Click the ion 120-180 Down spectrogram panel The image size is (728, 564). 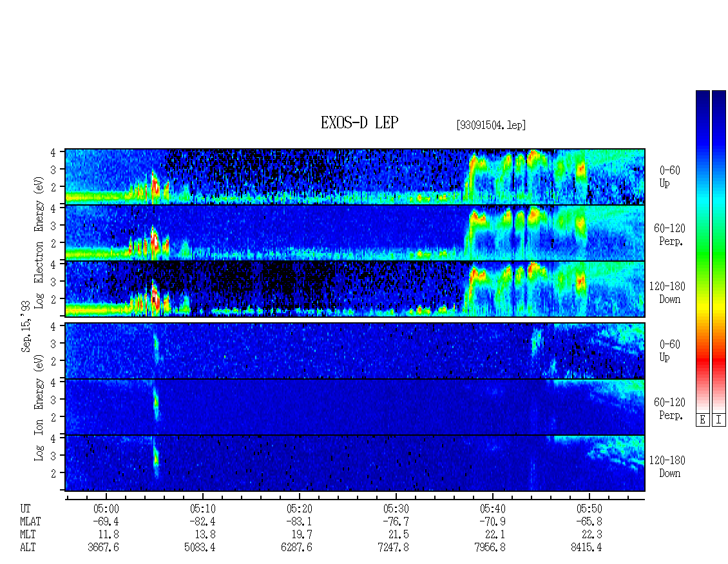click(355, 463)
